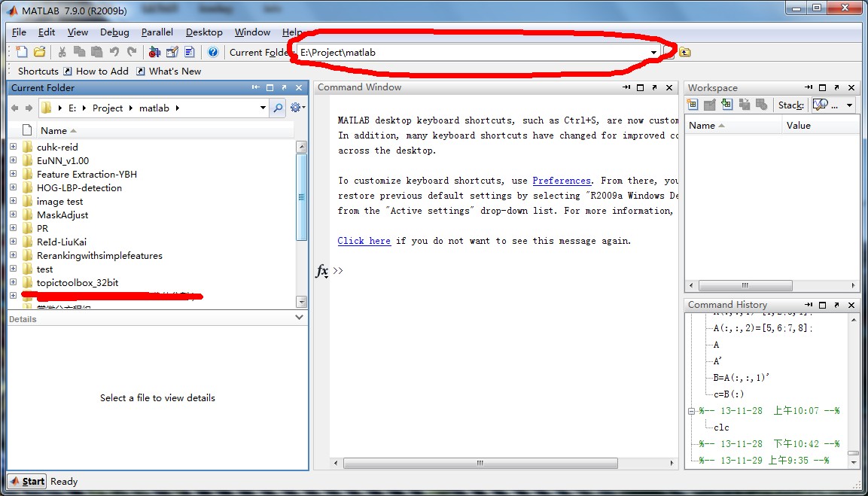Click the Open variable icon in Workspace
This screenshot has width=868, height=496.
(x=710, y=105)
